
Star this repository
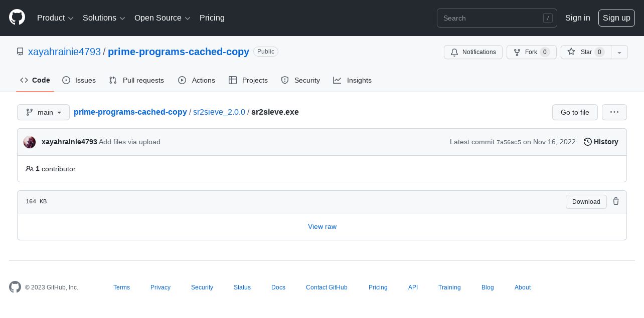click(x=585, y=52)
